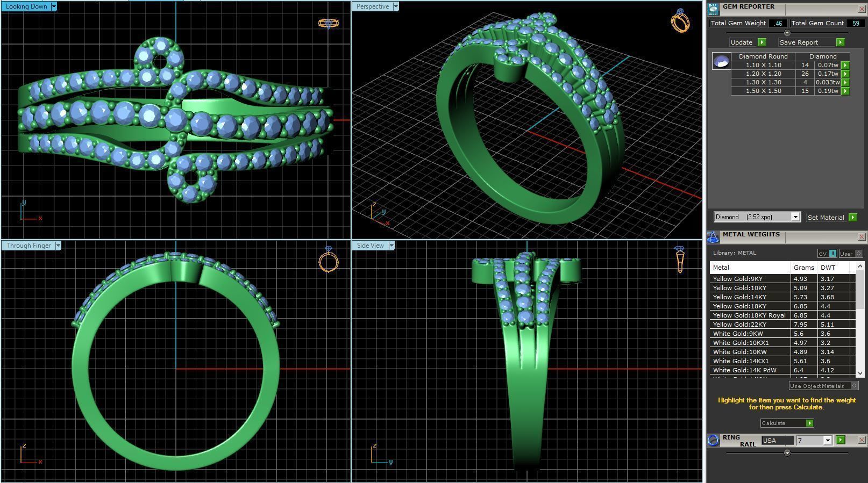Viewport: 868px width, 483px height.
Task: Toggle Use Object Materials option
Action: pyautogui.click(x=823, y=386)
